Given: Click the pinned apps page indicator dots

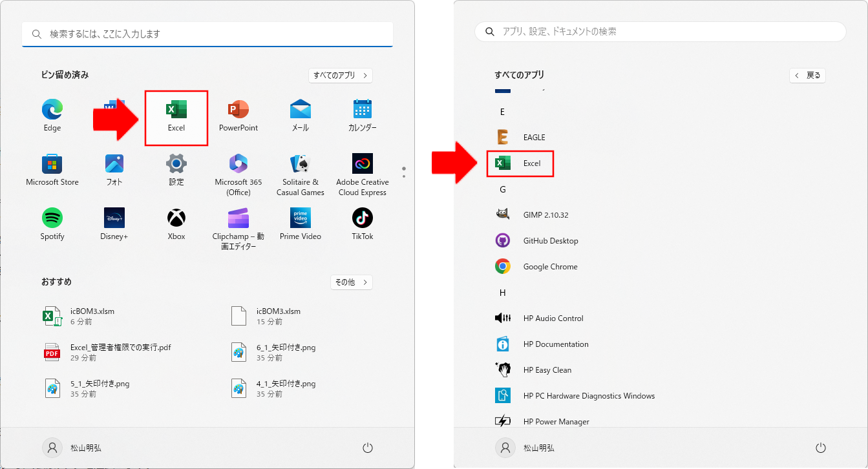Looking at the screenshot, I should pos(404,172).
